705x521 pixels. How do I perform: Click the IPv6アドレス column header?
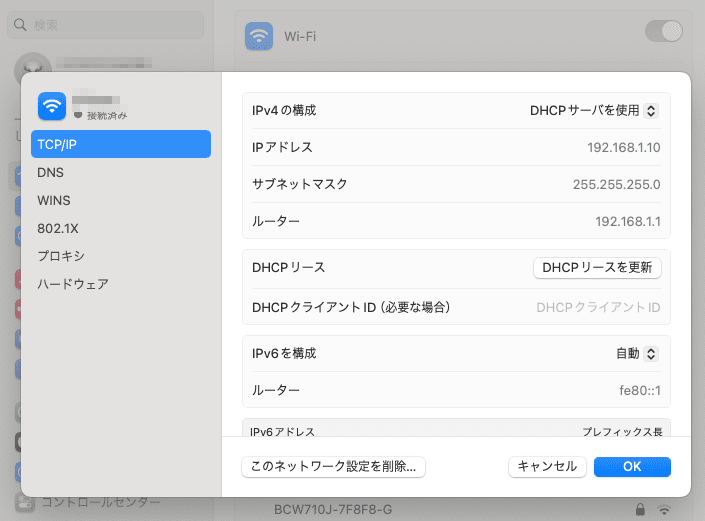[282, 431]
